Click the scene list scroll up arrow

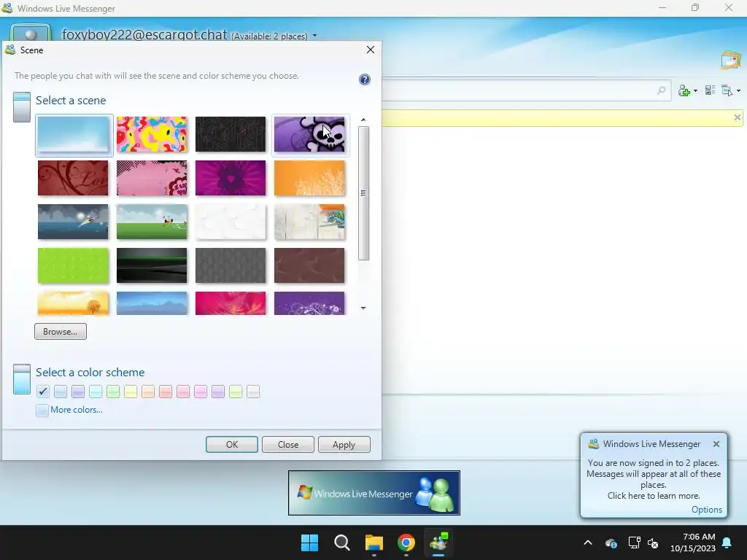363,120
